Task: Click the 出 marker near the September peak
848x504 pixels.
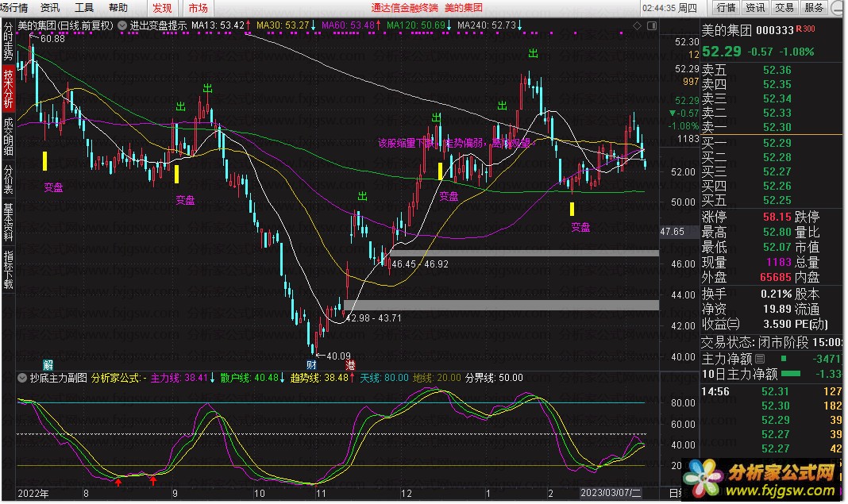Action: (208, 87)
